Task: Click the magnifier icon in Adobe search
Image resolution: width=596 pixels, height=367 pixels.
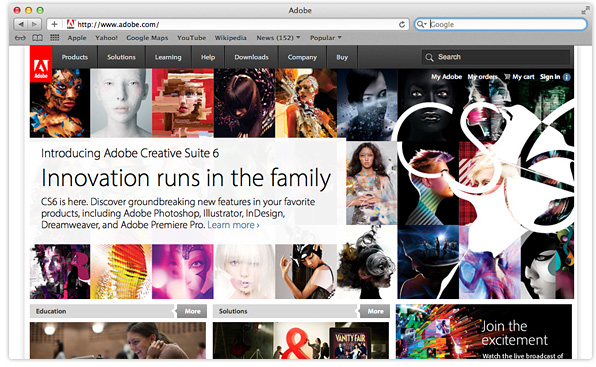Action: tap(430, 57)
